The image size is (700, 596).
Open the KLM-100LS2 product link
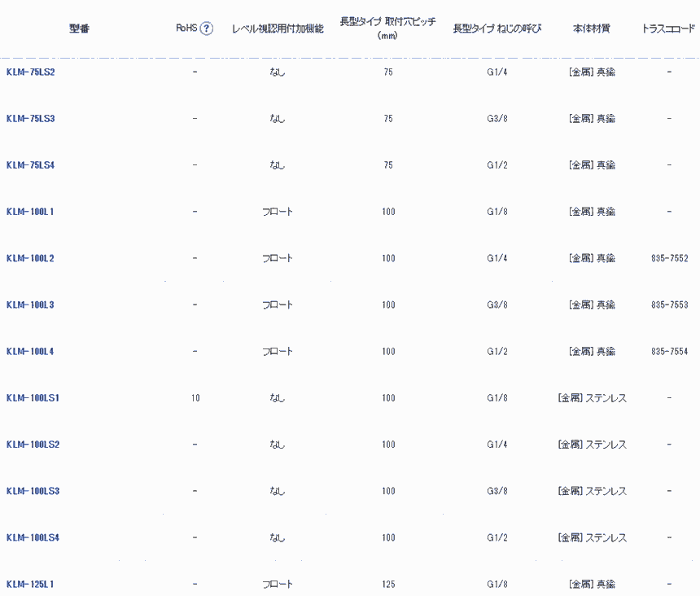(x=33, y=445)
